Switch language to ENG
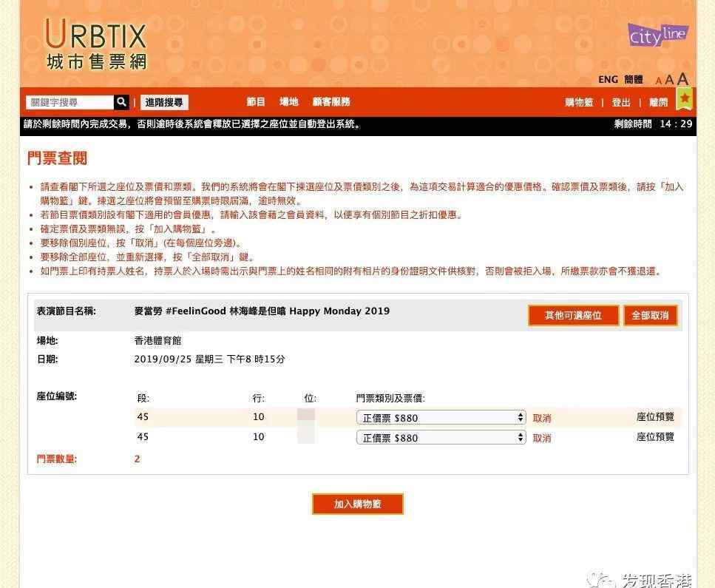Screen dimensions: 715x588 pyautogui.click(x=608, y=79)
